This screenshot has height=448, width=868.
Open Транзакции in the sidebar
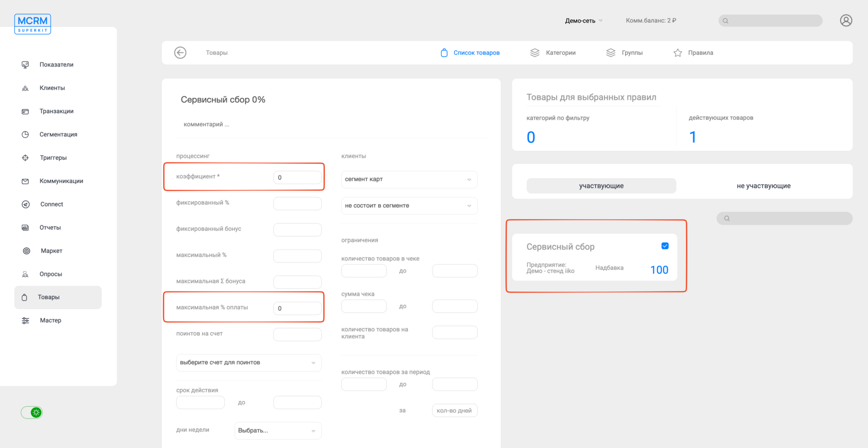click(x=56, y=111)
